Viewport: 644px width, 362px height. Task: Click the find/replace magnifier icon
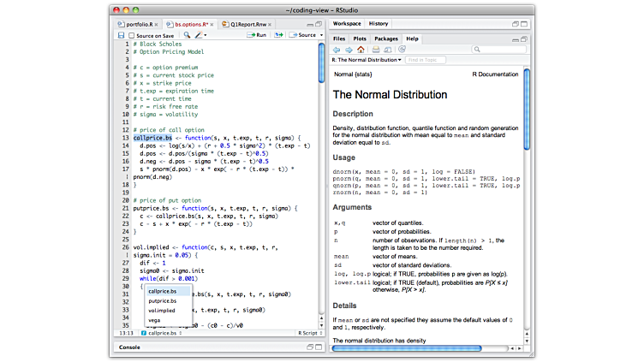click(x=185, y=35)
